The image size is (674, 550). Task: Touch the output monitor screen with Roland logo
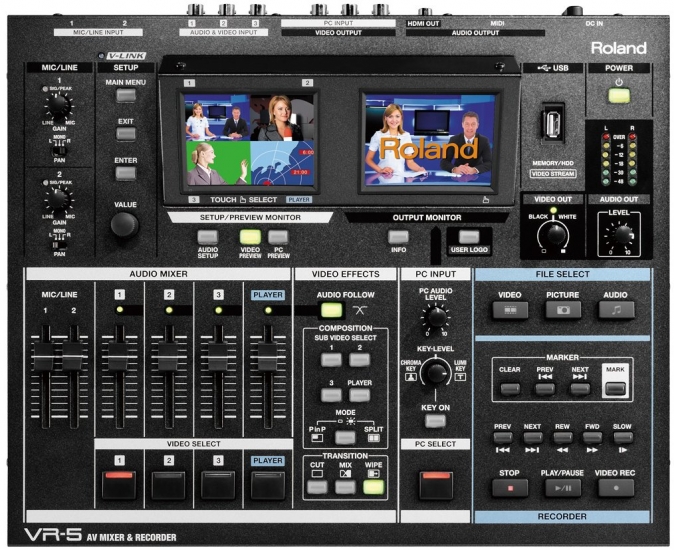[429, 141]
